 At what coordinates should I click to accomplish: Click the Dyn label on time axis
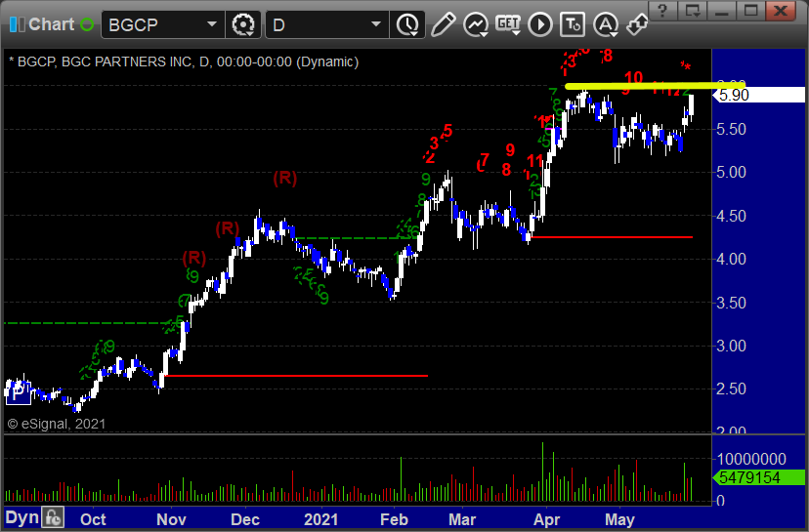[x=21, y=517]
